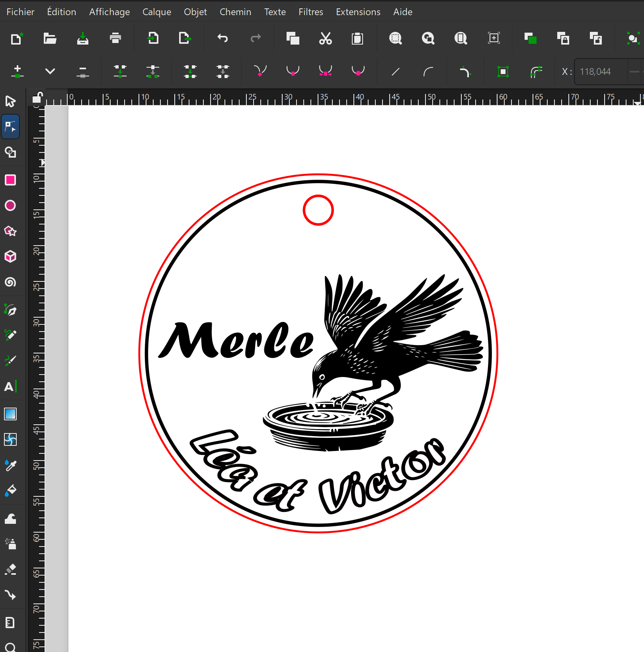Open the Filtres menu
Viewport: 644px width, 652px height.
(310, 12)
